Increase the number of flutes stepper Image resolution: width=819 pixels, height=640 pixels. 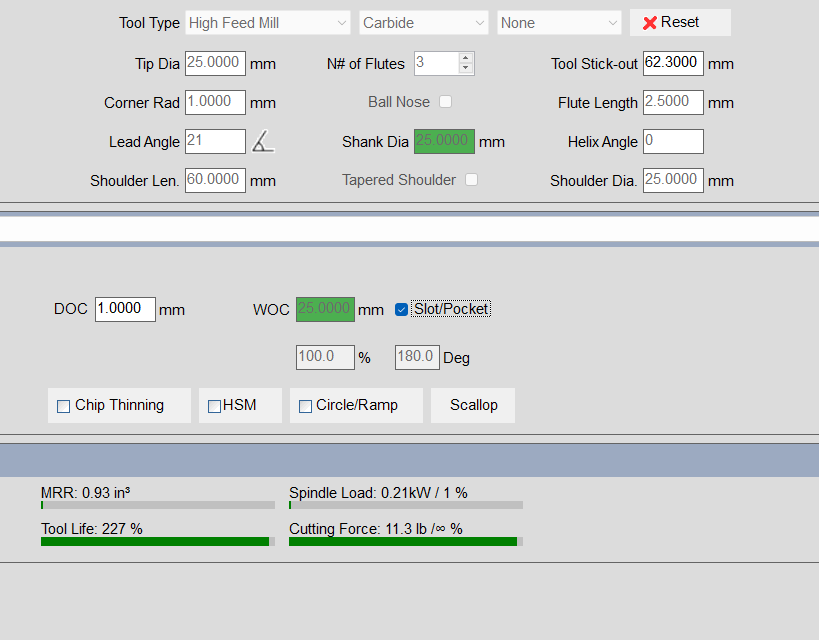point(465,58)
